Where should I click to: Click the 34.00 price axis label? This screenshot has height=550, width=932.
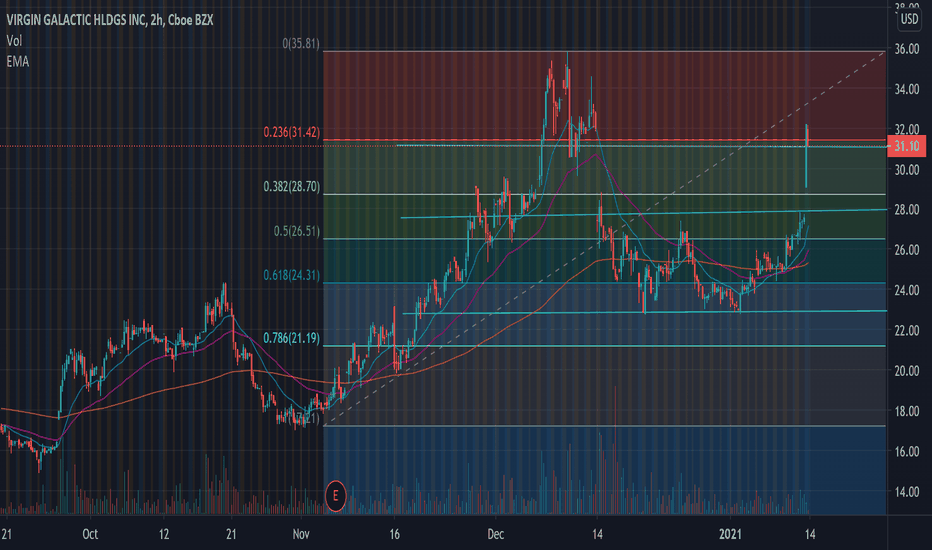pyautogui.click(x=906, y=89)
